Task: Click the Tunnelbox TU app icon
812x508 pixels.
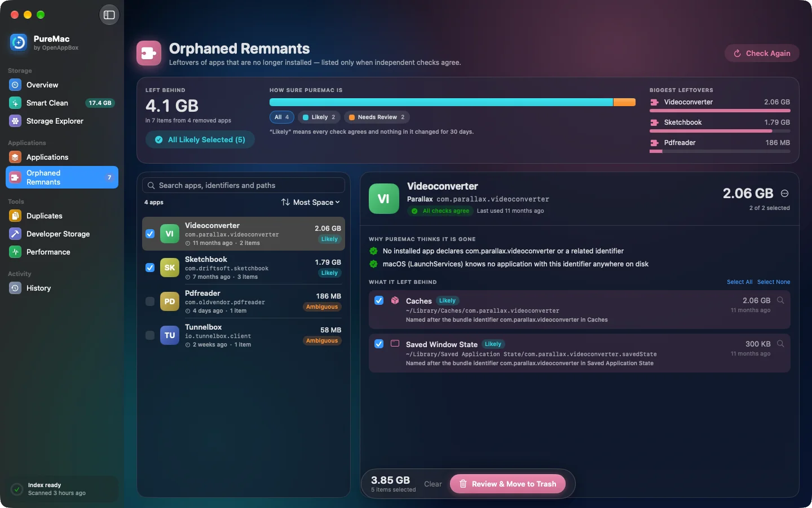Action: 170,335
